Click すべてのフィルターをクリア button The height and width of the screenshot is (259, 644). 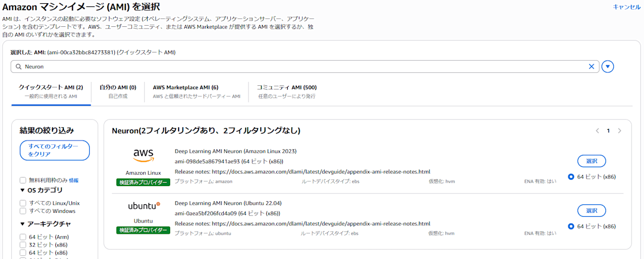[55, 150]
